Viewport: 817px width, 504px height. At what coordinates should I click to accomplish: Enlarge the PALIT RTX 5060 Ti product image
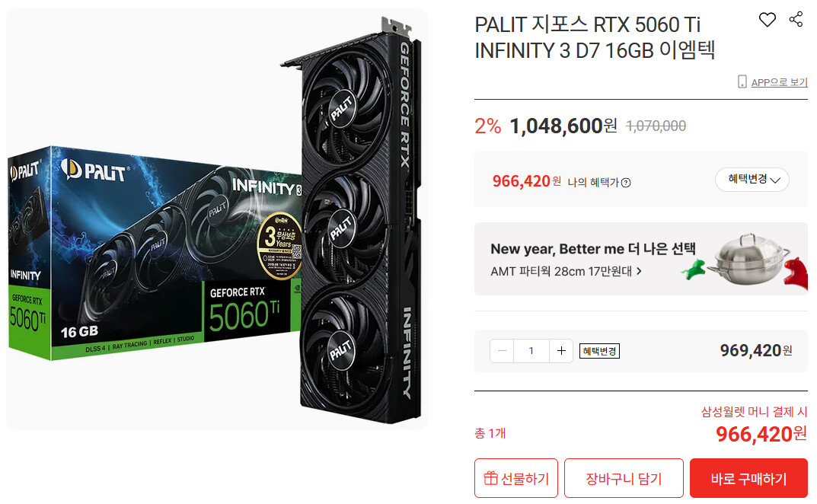click(x=217, y=219)
